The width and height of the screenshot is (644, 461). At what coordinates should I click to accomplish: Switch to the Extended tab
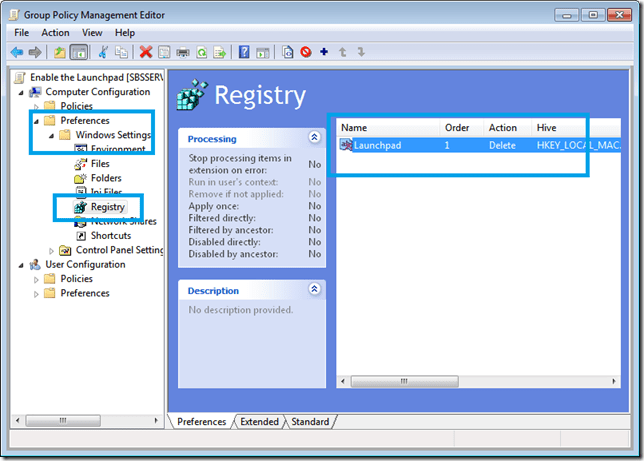(259, 422)
